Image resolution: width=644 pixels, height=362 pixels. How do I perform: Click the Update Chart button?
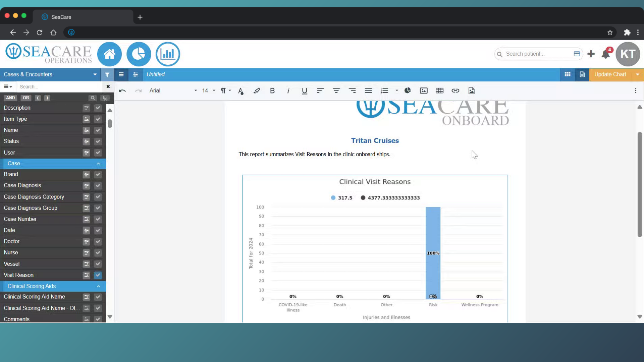(610, 74)
